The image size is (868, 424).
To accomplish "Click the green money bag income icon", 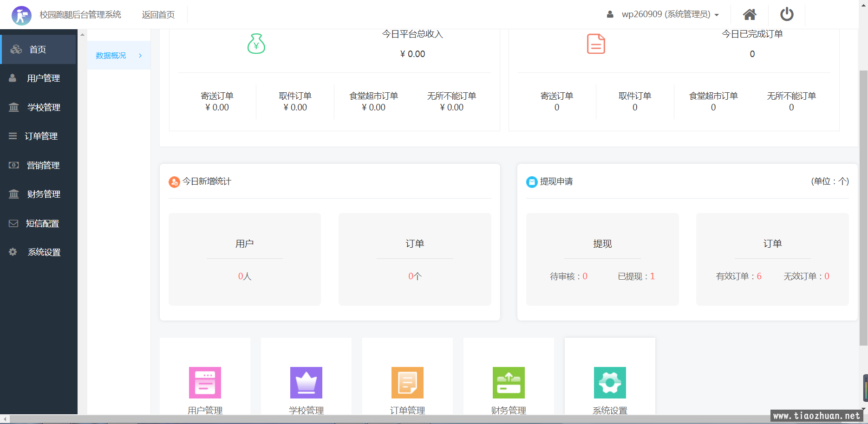I will click(x=256, y=44).
